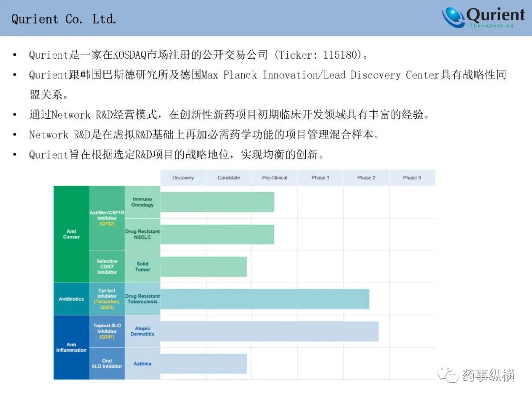Select the Phase 3 column header
This screenshot has height=399, width=532.
pyautogui.click(x=412, y=177)
